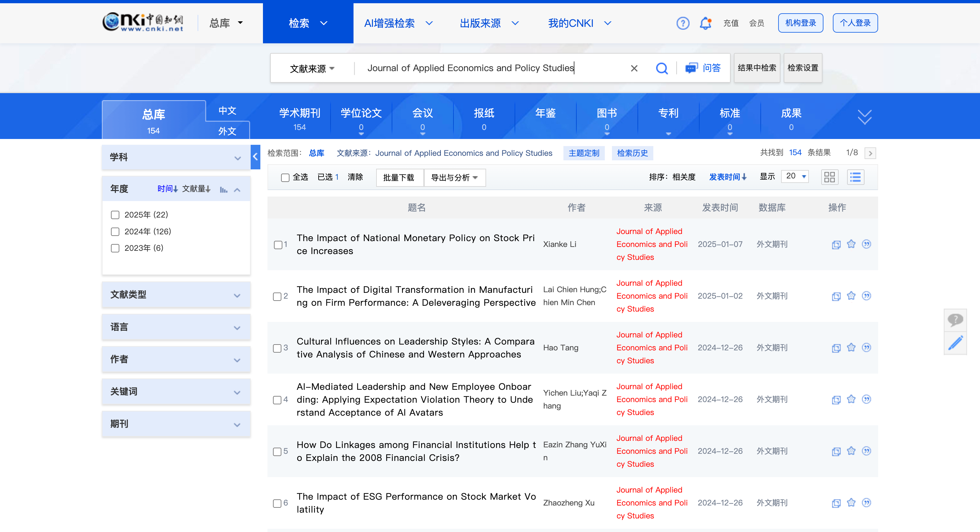
Task: Open the 文献来源 field dropdown
Action: 311,68
